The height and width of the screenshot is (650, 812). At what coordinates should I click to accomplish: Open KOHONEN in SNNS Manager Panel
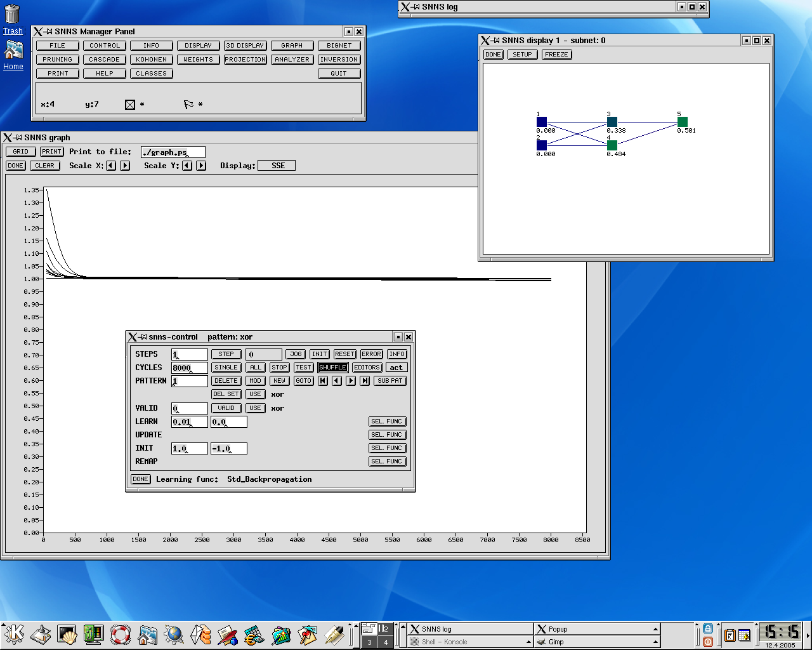point(152,60)
